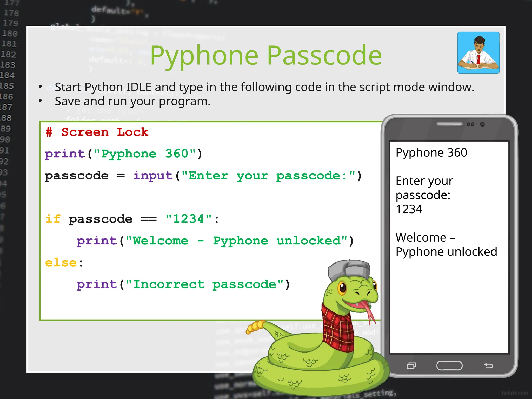
Task: Click the if passcode == "1234" line
Action: pyautogui.click(x=132, y=219)
